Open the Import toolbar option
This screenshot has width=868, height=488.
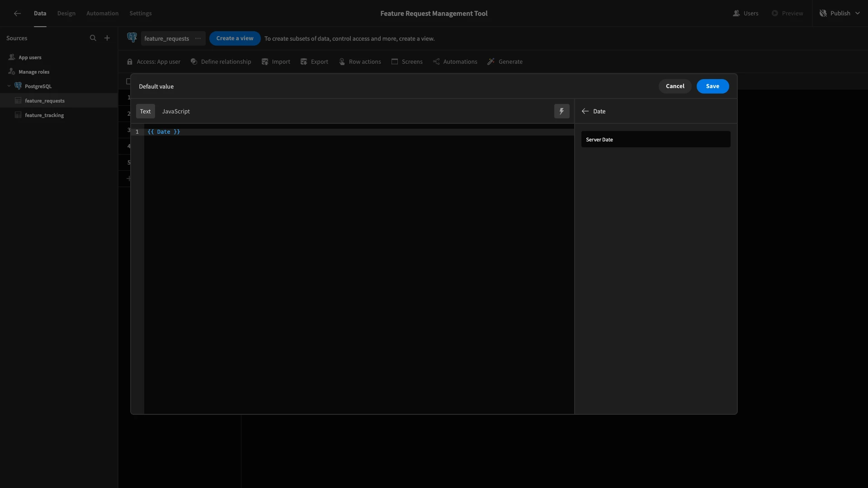click(276, 62)
